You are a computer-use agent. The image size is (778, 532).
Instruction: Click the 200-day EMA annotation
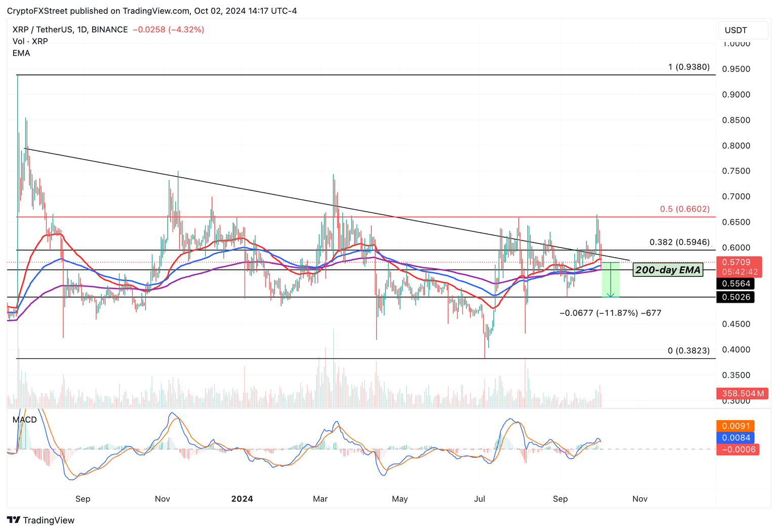[x=668, y=270]
